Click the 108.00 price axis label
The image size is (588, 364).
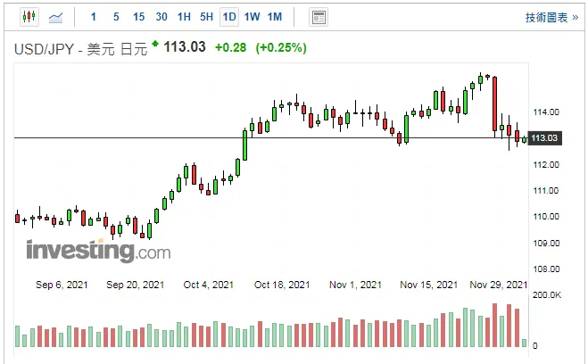546,269
